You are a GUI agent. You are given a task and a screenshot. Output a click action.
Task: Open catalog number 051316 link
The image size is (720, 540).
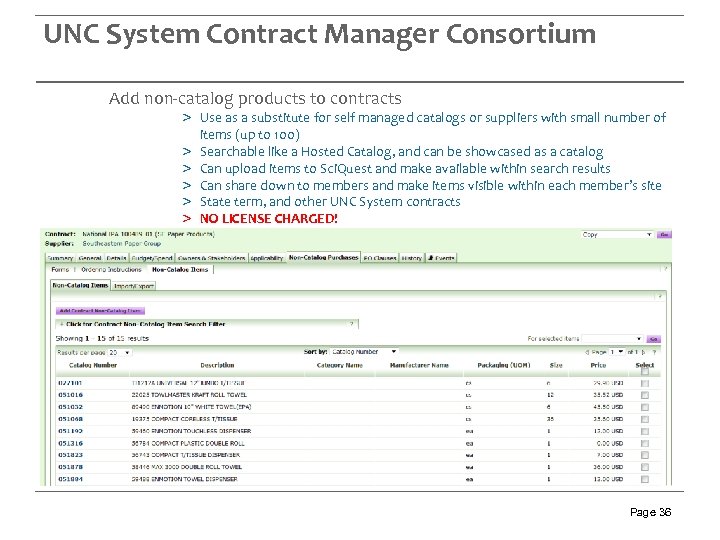click(x=70, y=443)
